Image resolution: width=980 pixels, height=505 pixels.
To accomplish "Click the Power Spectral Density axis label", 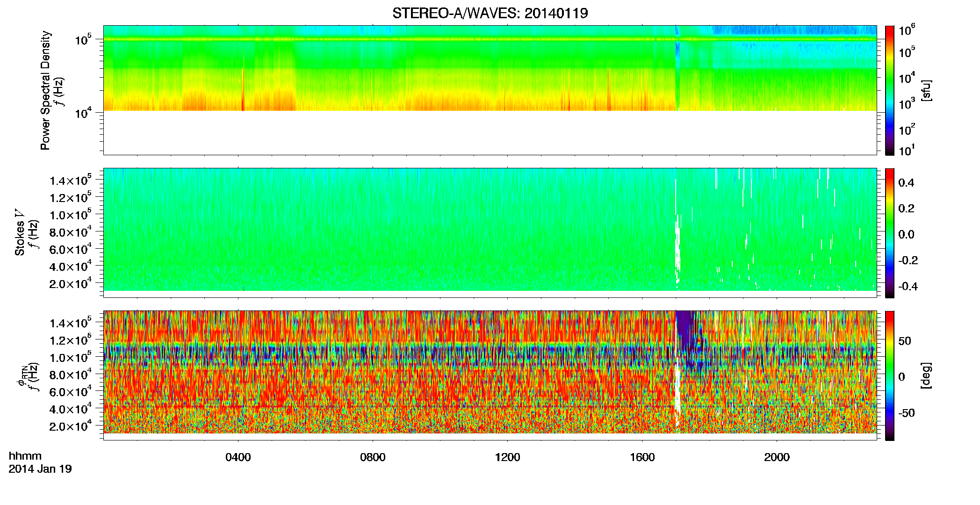I will pyautogui.click(x=45, y=90).
